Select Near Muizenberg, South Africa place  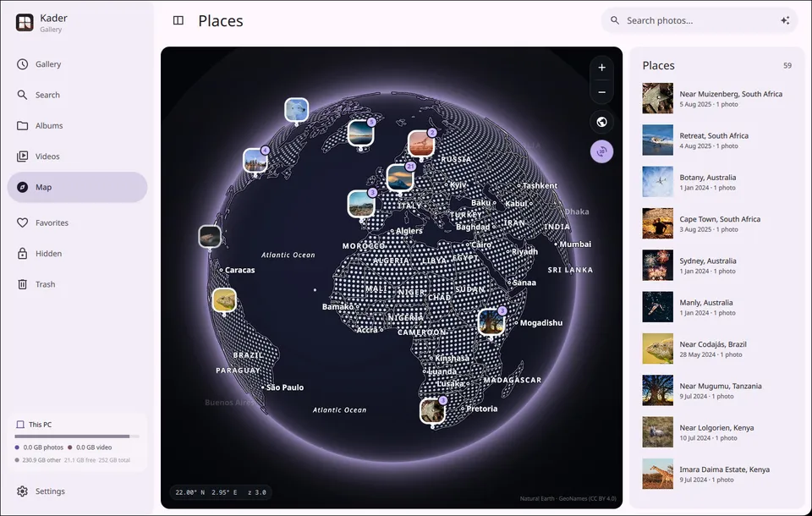tap(716, 98)
